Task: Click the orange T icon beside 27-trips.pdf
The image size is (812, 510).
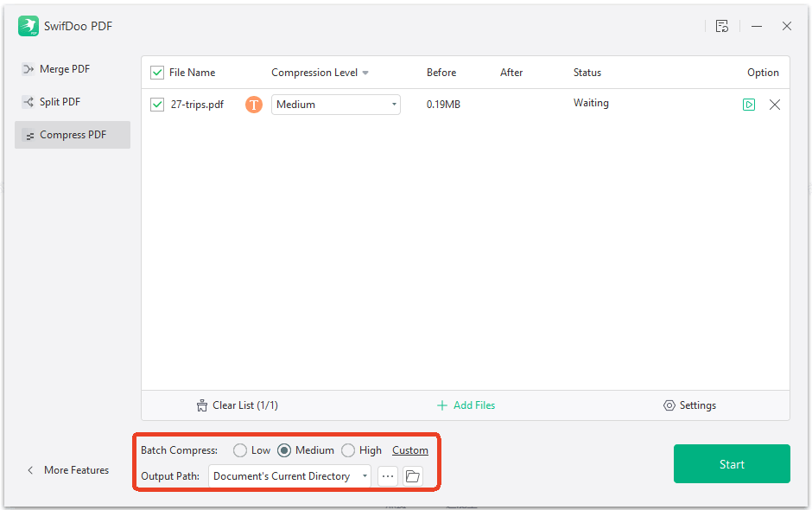Action: coord(254,105)
